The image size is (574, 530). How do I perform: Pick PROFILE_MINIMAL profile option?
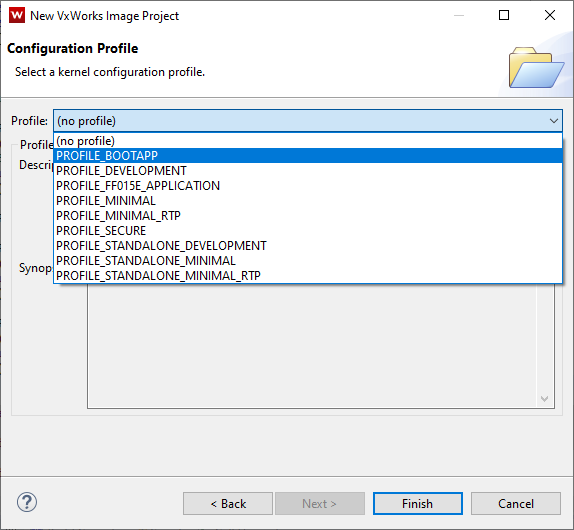(308, 201)
